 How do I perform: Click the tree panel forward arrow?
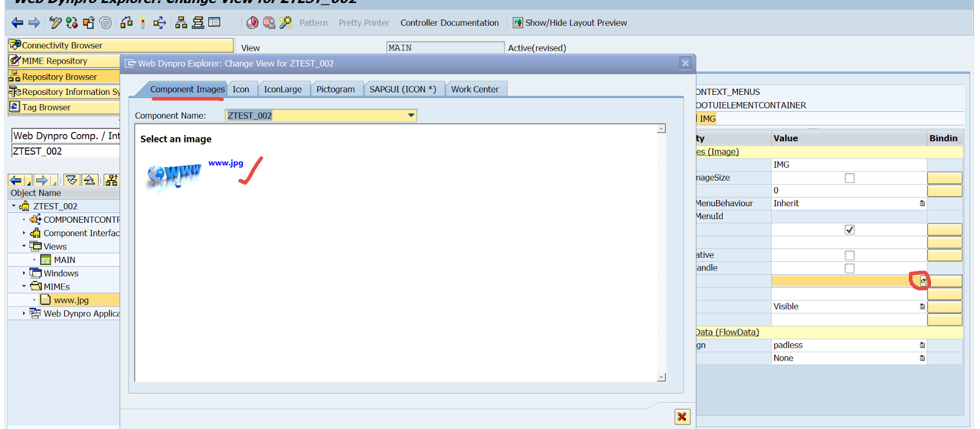tap(42, 180)
